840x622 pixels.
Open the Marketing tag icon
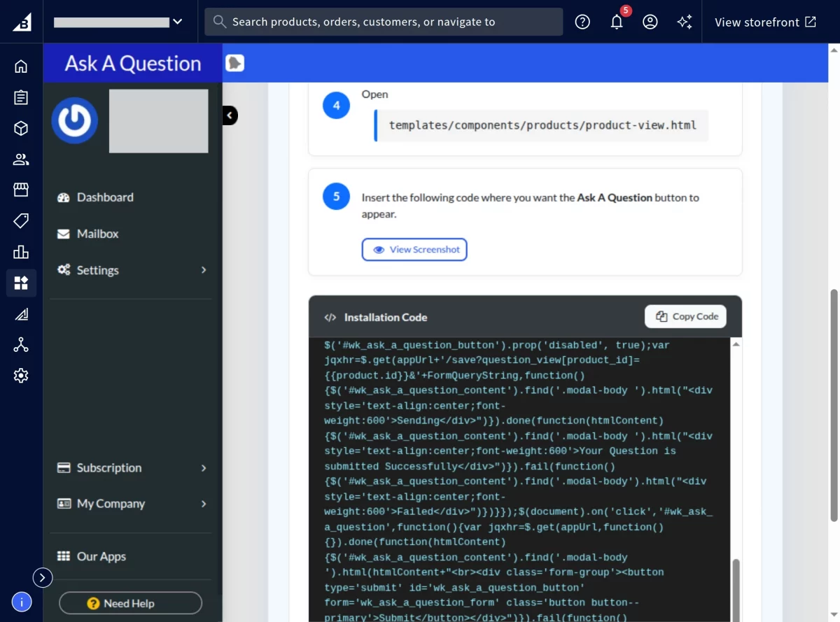[x=21, y=221]
